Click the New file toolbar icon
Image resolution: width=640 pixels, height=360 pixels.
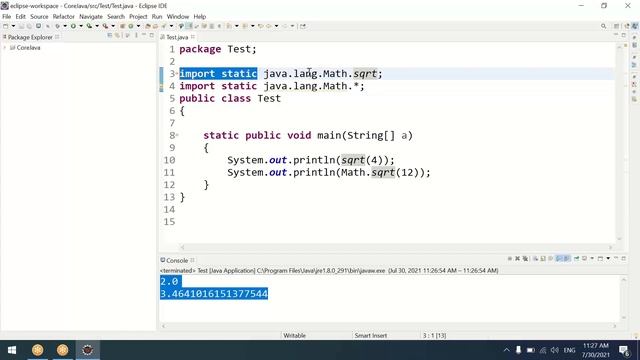coord(5,26)
